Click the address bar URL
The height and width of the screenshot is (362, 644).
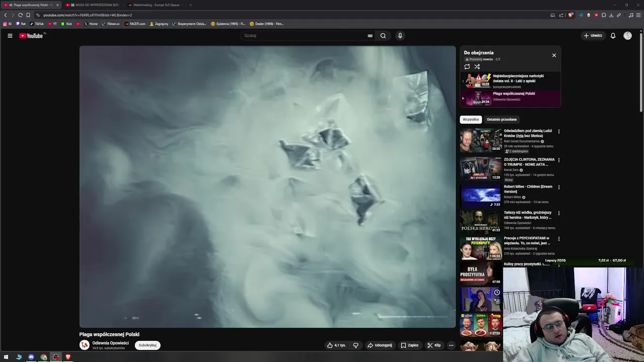pyautogui.click(x=88, y=15)
